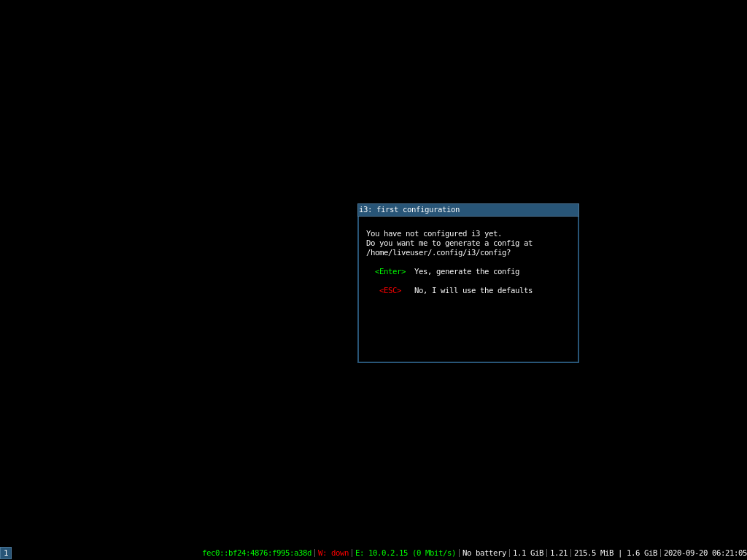
Task: Click '1.1 GiB' disk status entry
Action: 528,553
